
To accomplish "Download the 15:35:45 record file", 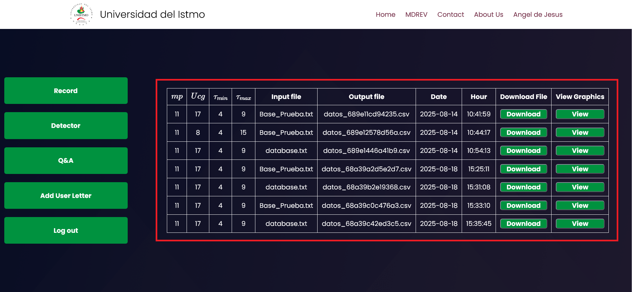I will 523,224.
